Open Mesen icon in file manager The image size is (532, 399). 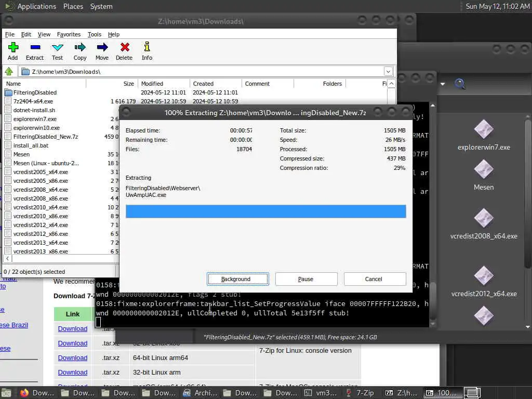tap(484, 175)
